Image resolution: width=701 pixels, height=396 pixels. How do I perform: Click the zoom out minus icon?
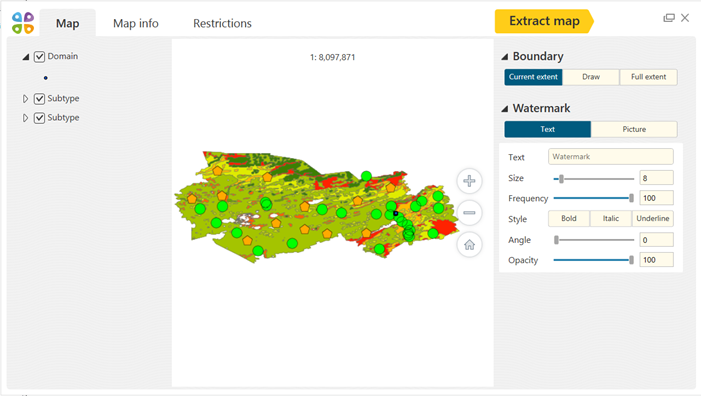(x=469, y=213)
